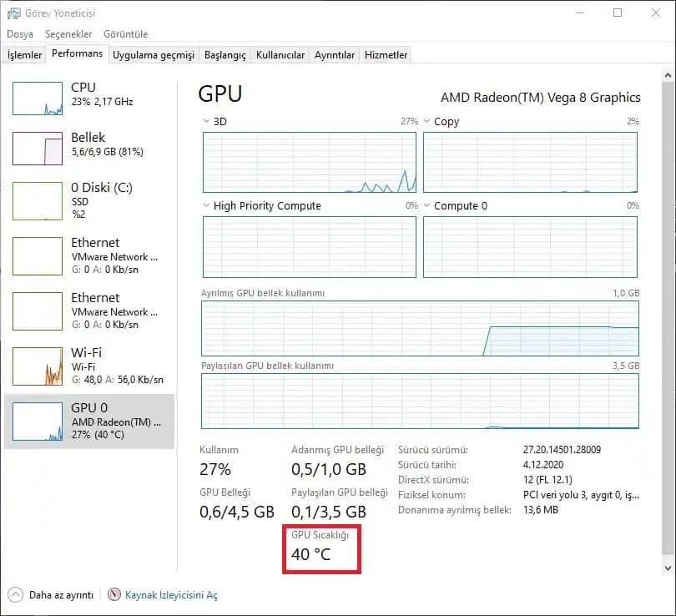Select the Bellek memory graph
The width and height of the screenshot is (676, 616).
[38, 149]
